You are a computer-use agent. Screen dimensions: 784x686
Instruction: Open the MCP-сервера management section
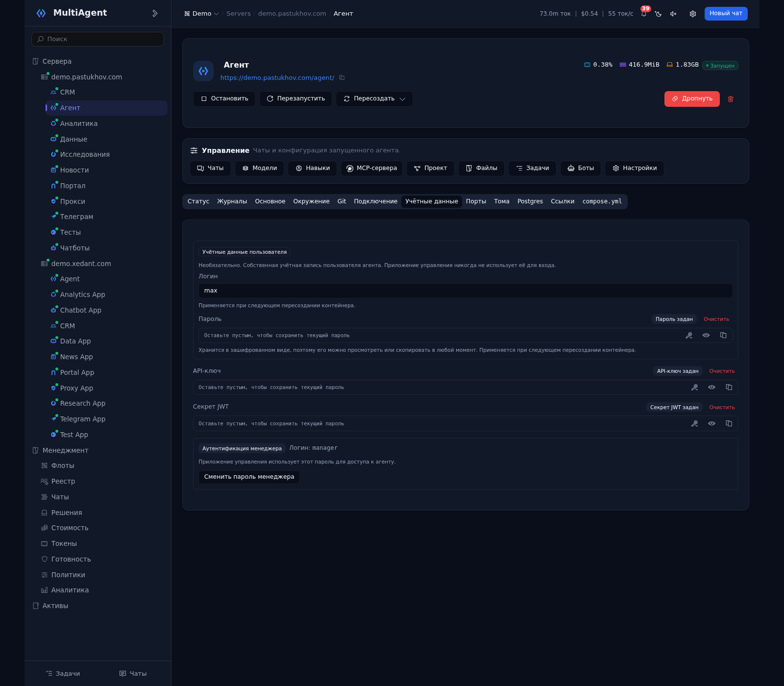point(371,168)
